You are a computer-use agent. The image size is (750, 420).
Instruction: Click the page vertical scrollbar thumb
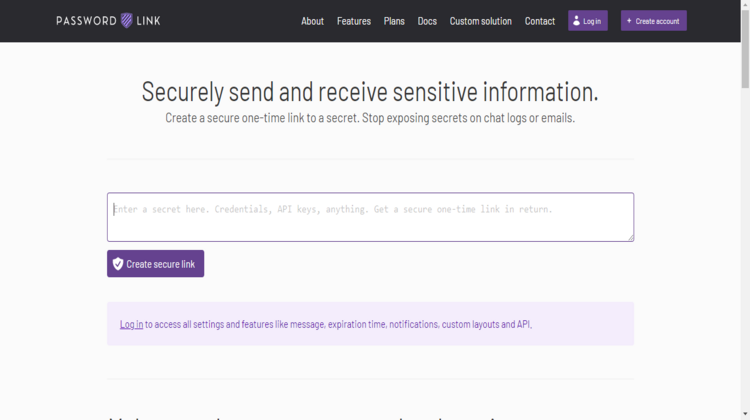tap(745, 49)
